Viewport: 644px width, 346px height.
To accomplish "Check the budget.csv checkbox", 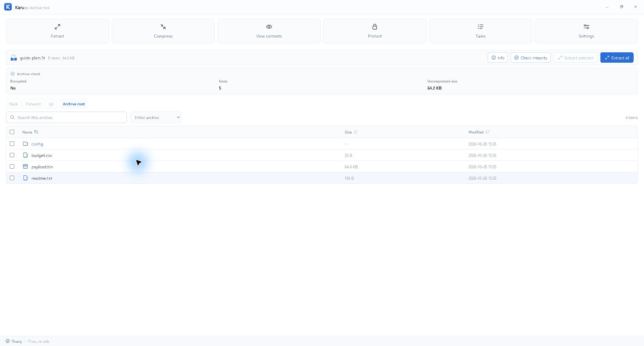I will point(12,155).
